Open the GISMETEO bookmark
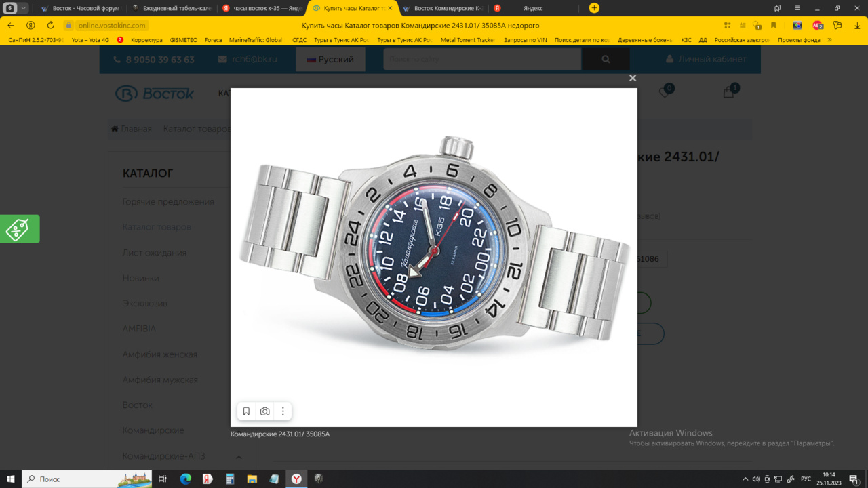This screenshot has height=488, width=868. (183, 40)
